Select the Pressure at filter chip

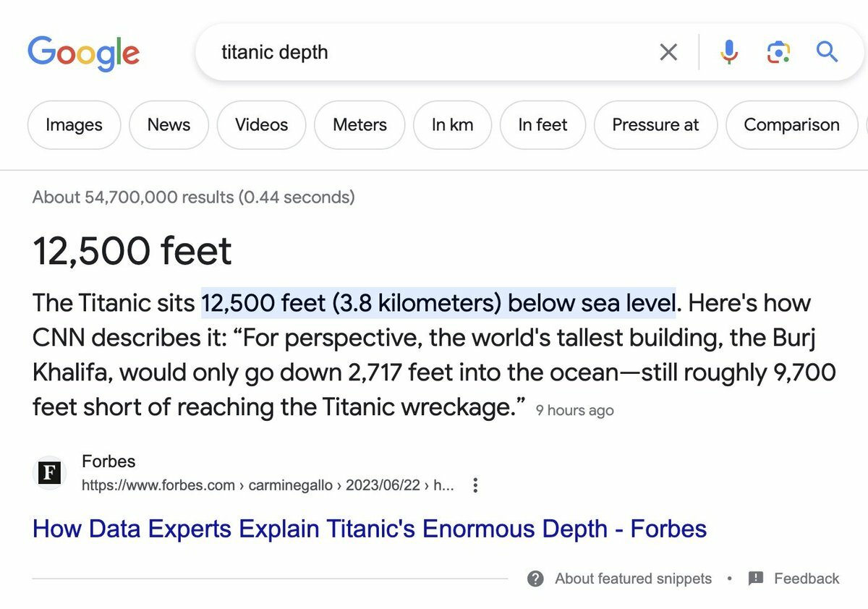[x=655, y=125]
